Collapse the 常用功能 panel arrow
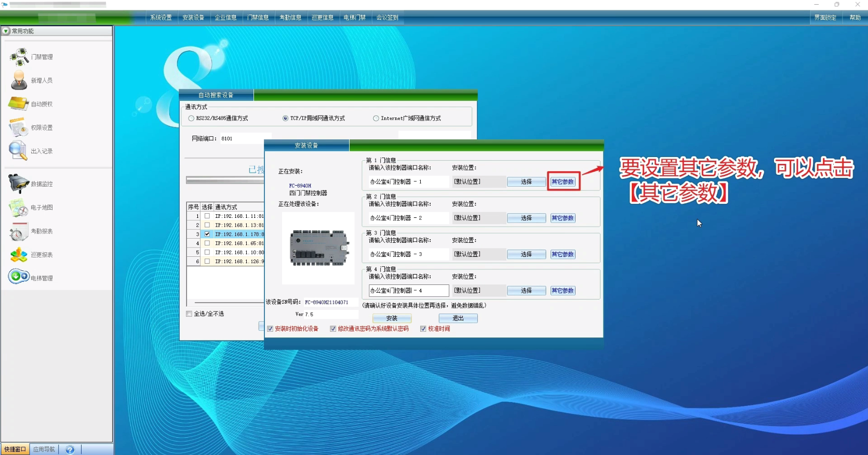The image size is (868, 455). tap(6, 31)
